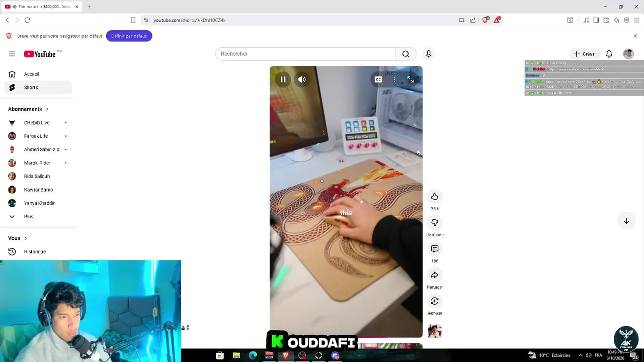Open the Créer create button

tap(584, 54)
